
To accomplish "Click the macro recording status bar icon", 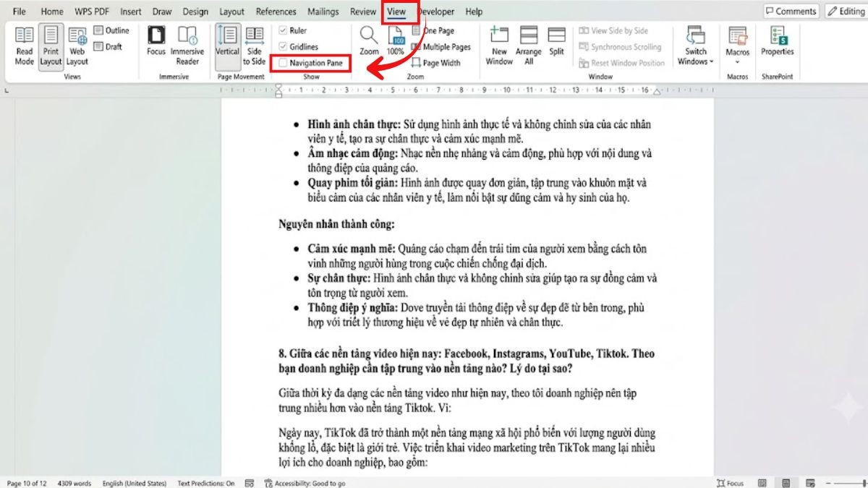I will (250, 483).
